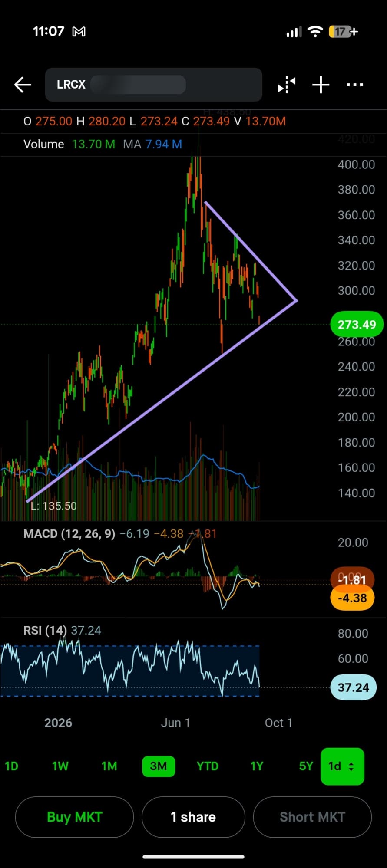Tap the back arrow icon
This screenshot has height=868, width=387.
pos(23,85)
